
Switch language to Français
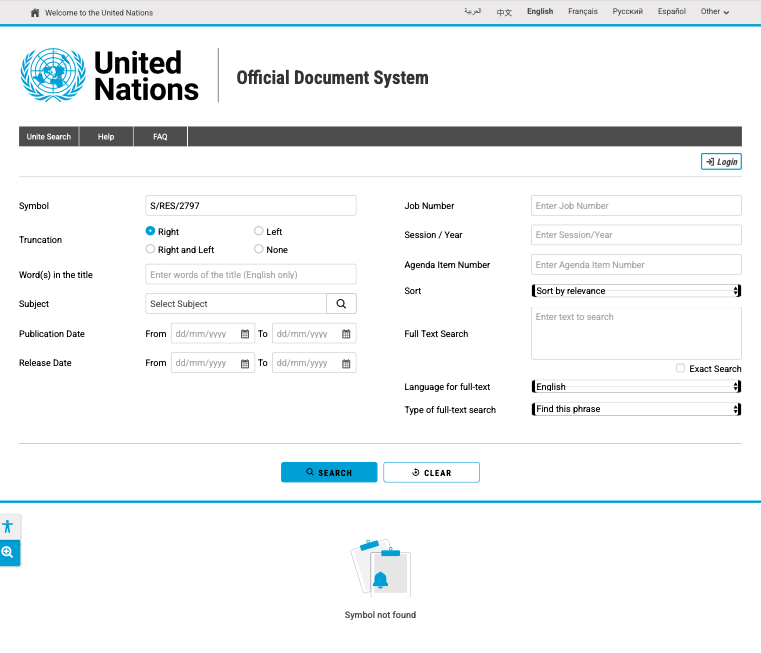point(582,12)
